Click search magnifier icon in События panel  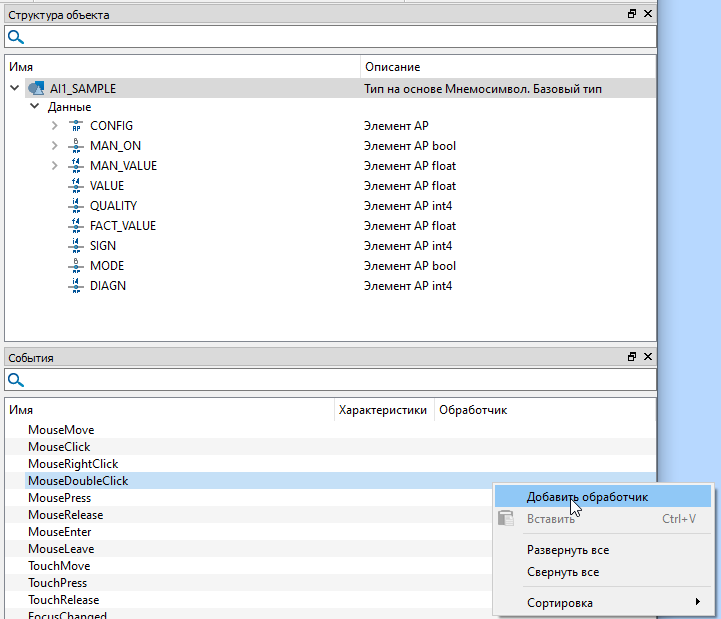(16, 380)
